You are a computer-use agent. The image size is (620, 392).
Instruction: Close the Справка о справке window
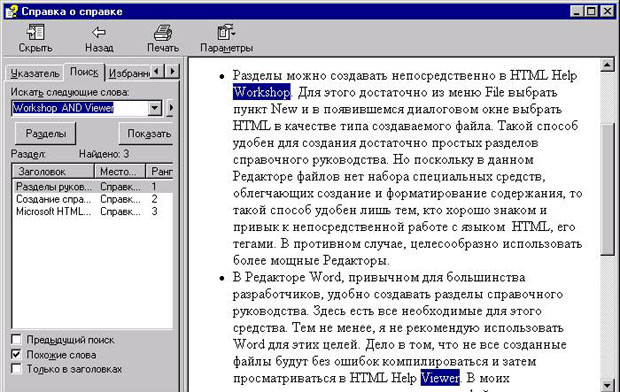click(607, 11)
